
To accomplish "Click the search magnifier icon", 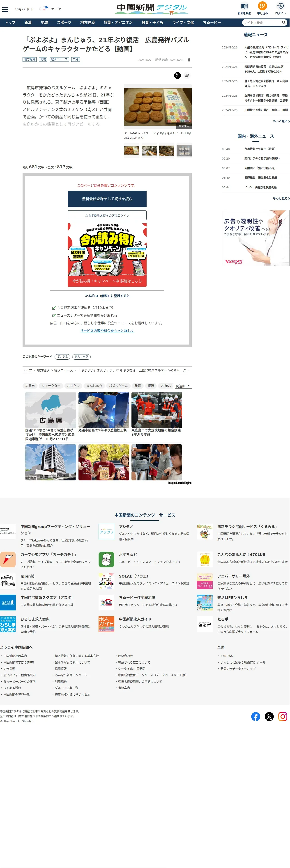I will coord(284,23).
